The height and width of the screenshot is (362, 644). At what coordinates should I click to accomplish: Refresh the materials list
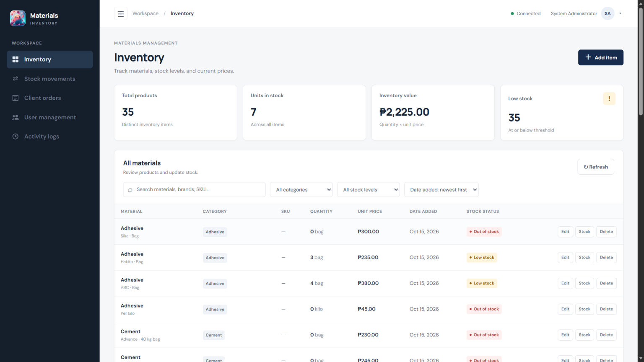coord(595,167)
